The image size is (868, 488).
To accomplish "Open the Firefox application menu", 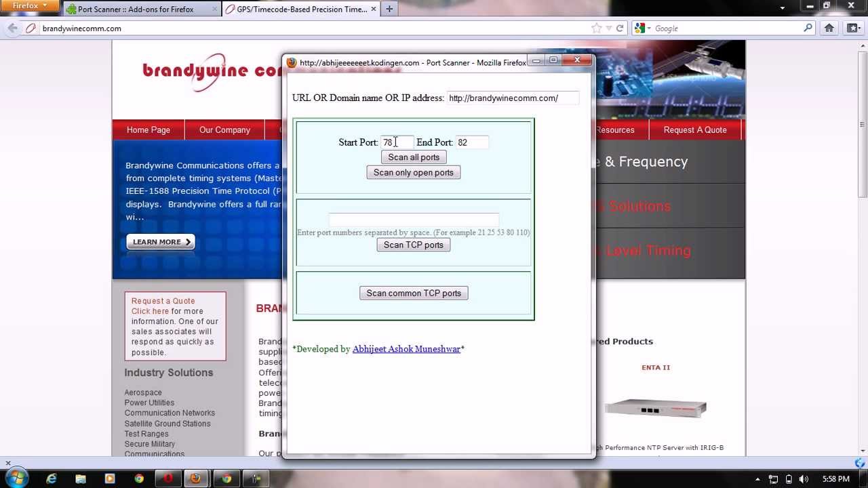I will tap(30, 5).
